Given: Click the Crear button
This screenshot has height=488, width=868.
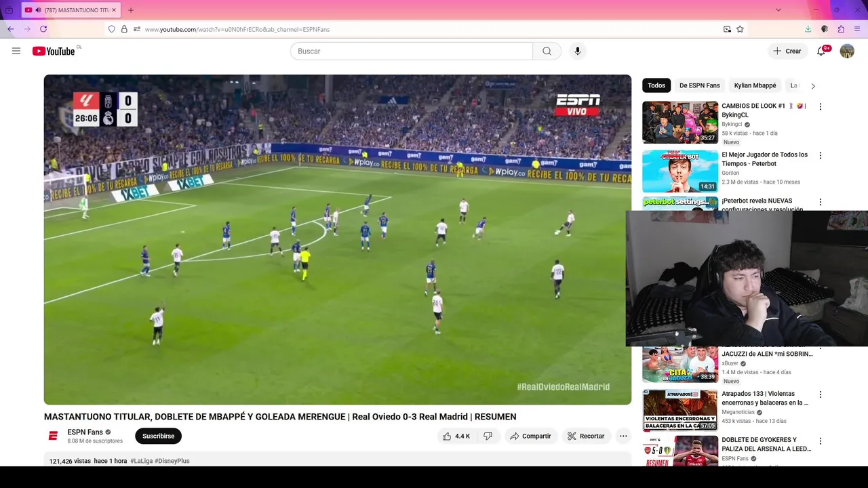Looking at the screenshot, I should [x=787, y=51].
